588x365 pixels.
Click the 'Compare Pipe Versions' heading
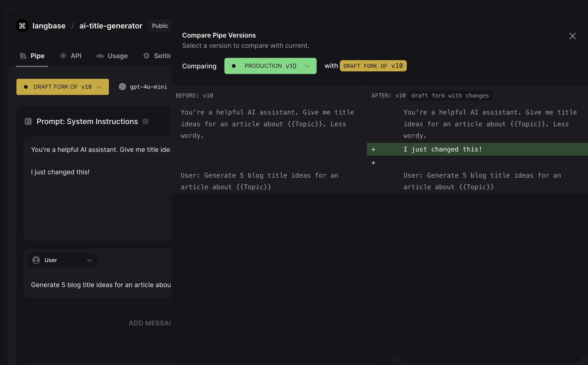point(219,35)
